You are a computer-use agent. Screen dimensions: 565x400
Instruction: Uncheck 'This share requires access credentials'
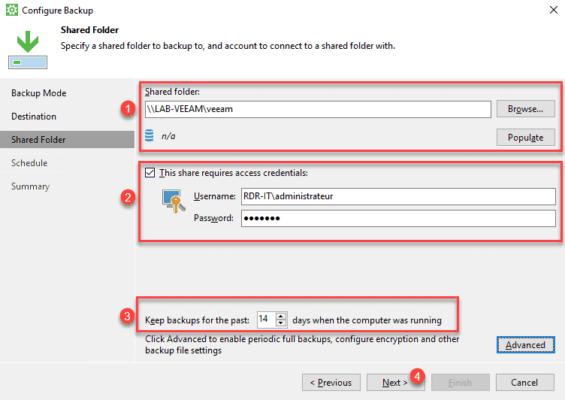[x=150, y=173]
